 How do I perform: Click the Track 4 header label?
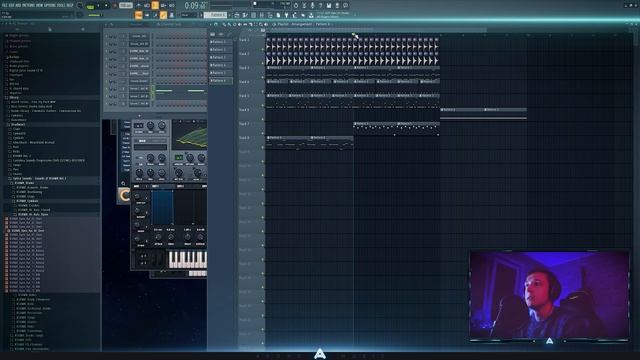244,82
